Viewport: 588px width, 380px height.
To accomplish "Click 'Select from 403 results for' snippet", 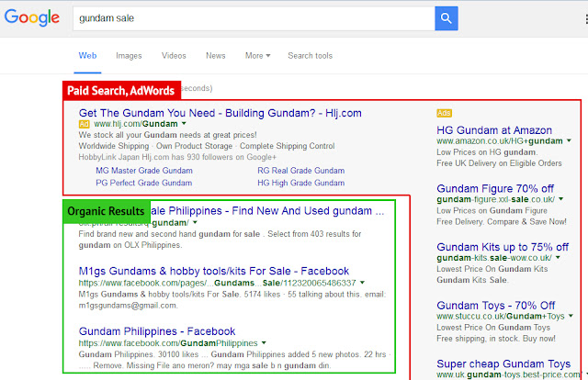I will tap(314, 234).
